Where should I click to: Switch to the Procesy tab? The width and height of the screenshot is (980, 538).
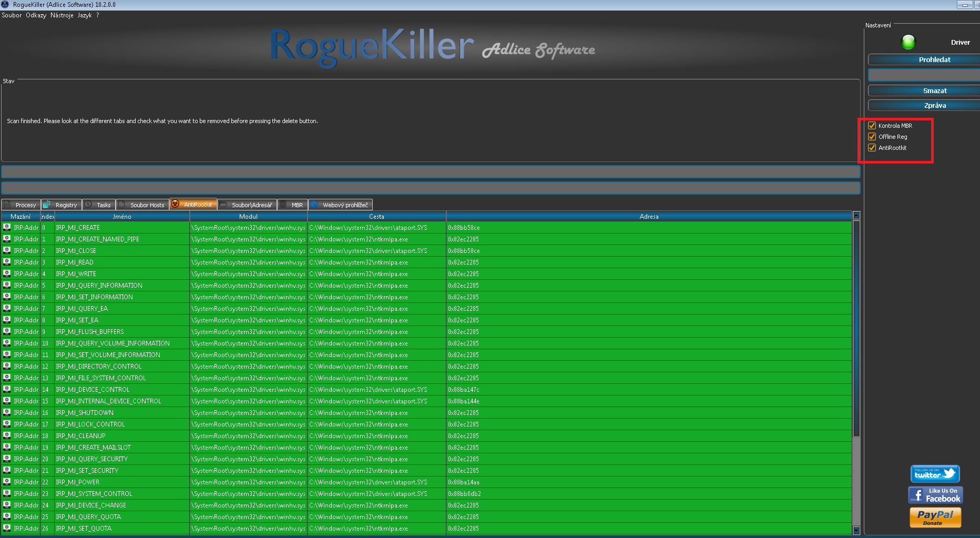click(21, 205)
